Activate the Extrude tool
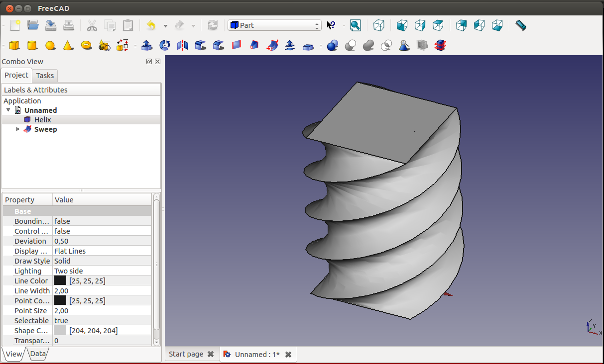Viewport: 604px width, 364px height. tap(146, 46)
